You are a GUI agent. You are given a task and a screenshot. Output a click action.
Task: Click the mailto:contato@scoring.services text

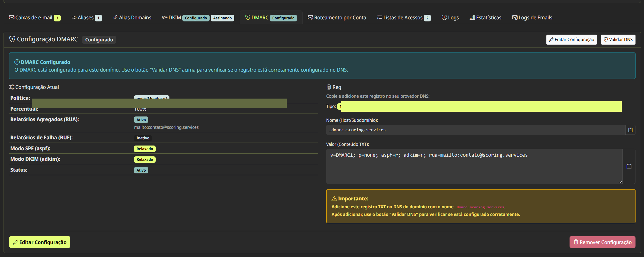pyautogui.click(x=166, y=127)
